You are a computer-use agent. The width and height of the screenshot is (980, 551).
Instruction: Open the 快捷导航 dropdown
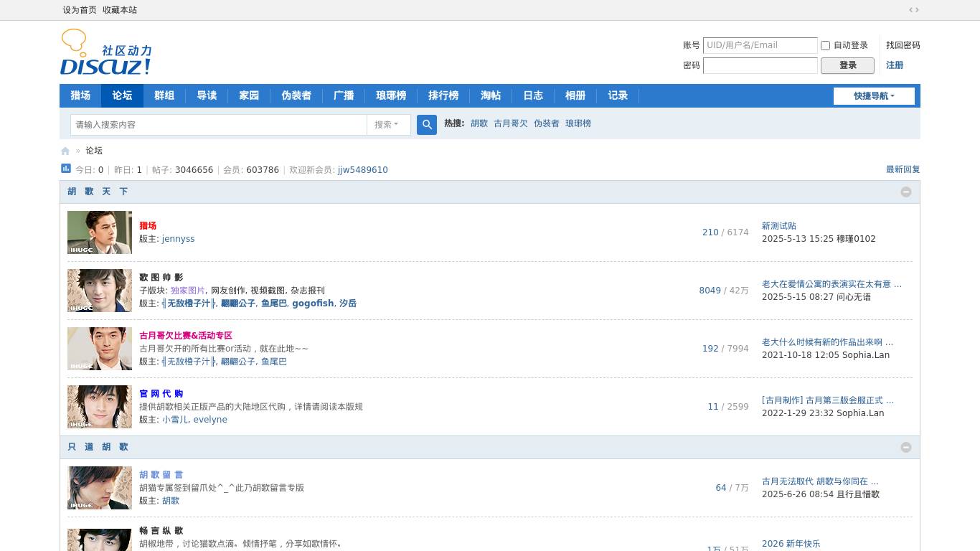pyautogui.click(x=874, y=96)
